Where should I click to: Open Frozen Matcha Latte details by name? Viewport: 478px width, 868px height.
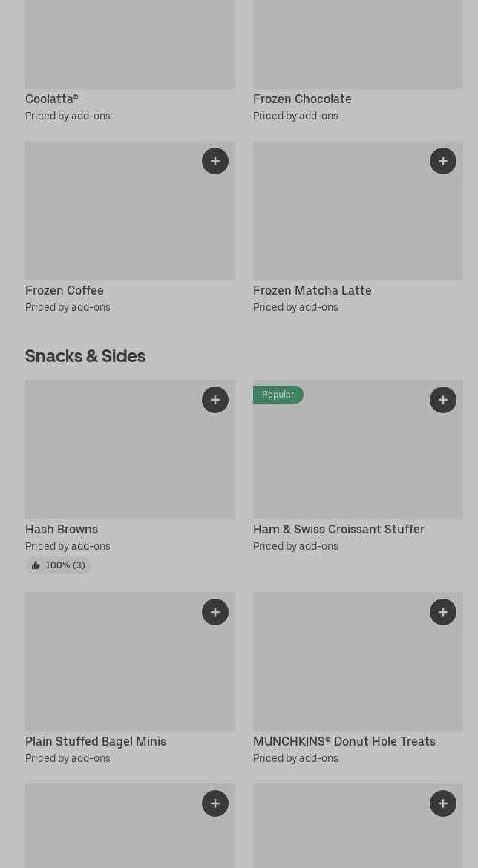(x=312, y=291)
